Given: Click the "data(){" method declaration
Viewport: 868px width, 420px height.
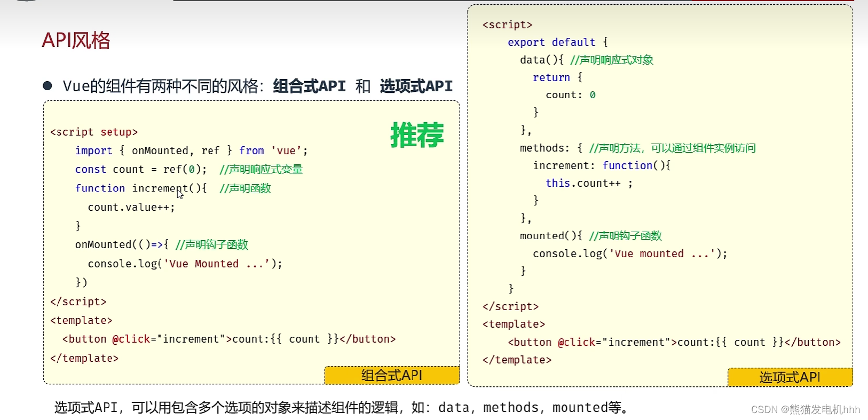Looking at the screenshot, I should coord(542,60).
